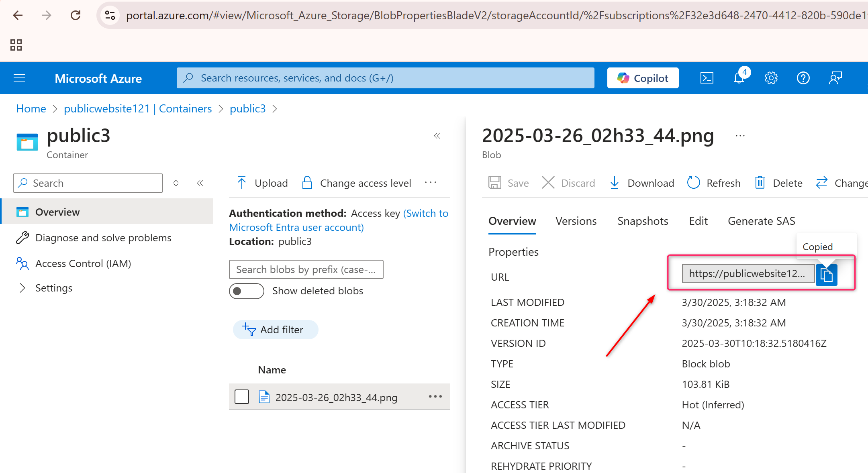Collapse the public3 container blade
Image resolution: width=868 pixels, height=473 pixels.
437,136
